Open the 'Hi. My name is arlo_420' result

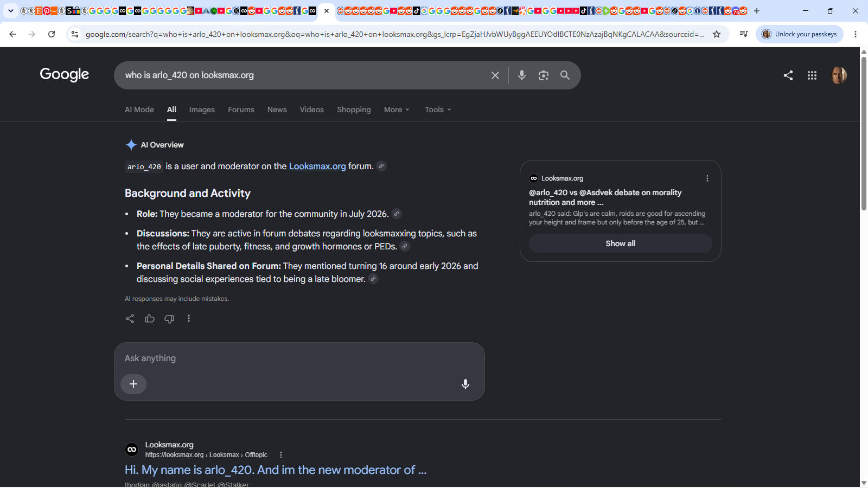coord(276,470)
